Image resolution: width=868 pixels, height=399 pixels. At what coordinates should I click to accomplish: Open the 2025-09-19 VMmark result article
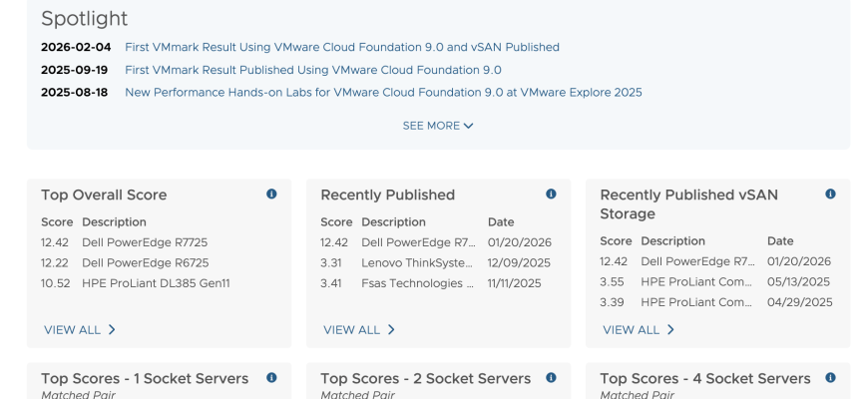pos(312,70)
